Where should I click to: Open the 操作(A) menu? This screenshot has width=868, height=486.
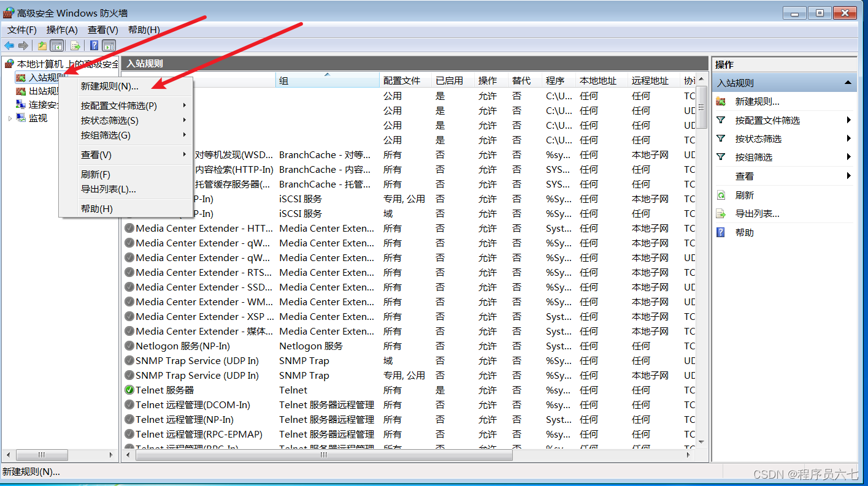tap(62, 29)
